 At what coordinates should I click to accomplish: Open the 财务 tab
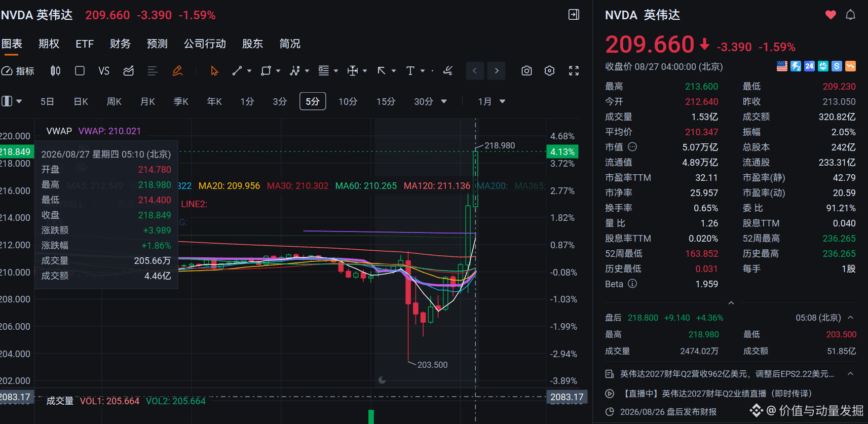tap(121, 44)
